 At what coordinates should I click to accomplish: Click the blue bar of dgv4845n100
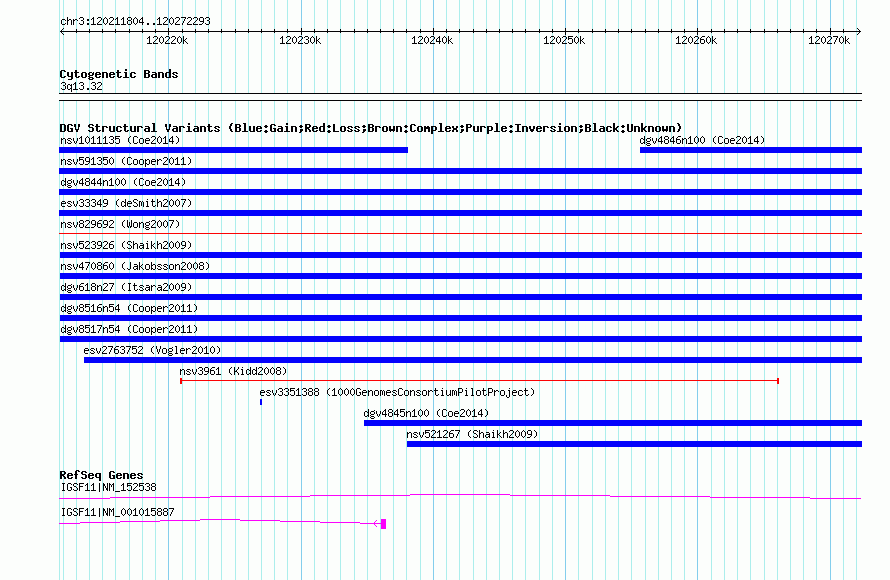613,423
